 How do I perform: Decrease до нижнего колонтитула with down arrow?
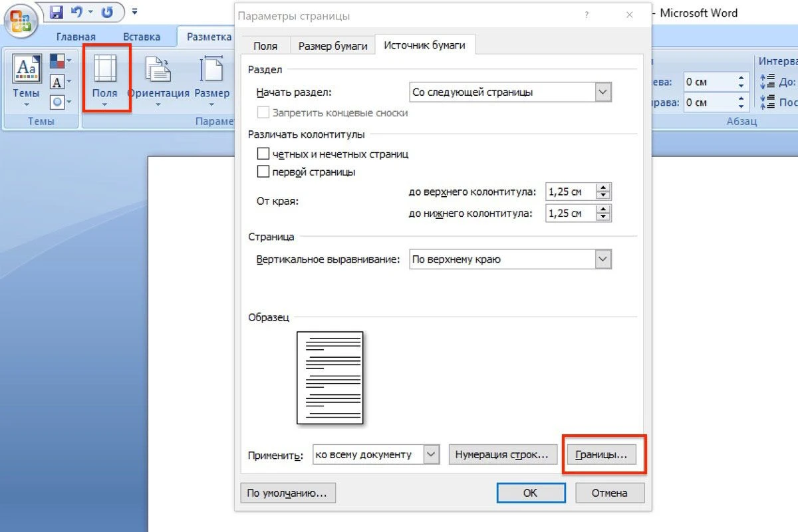[603, 217]
